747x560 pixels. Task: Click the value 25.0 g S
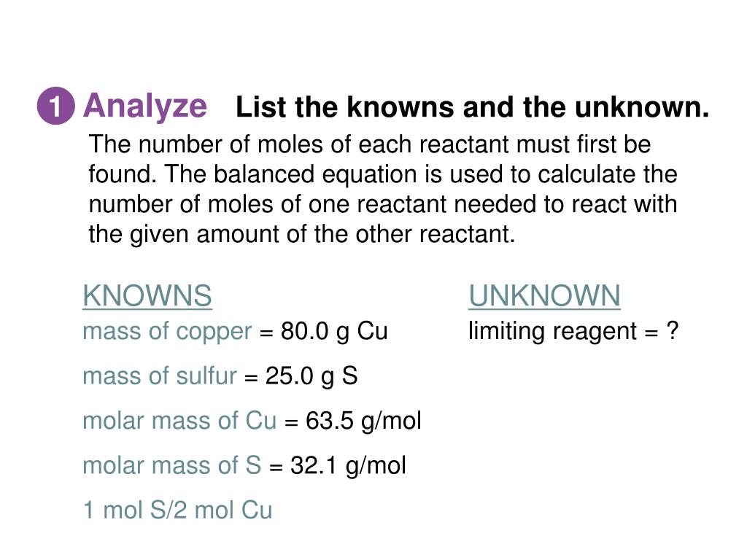click(x=311, y=376)
